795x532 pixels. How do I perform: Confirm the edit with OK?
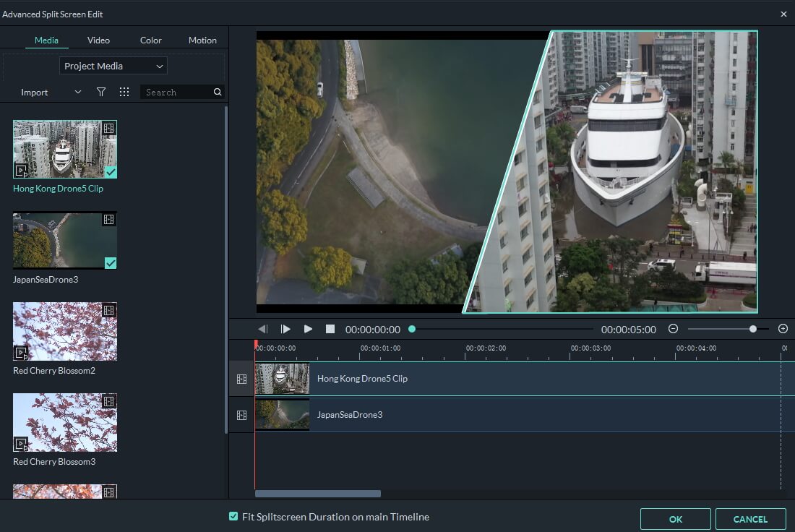675,518
